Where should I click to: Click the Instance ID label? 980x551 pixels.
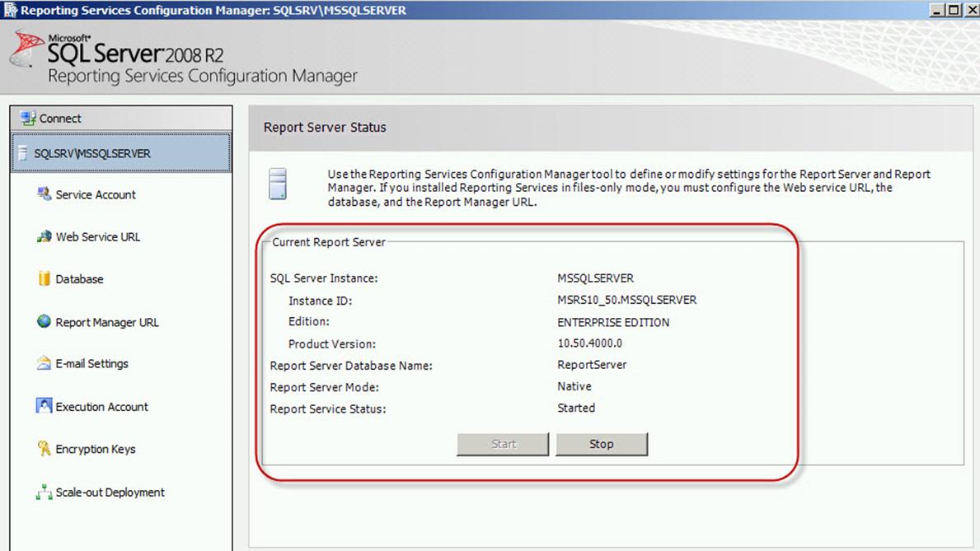[320, 301]
